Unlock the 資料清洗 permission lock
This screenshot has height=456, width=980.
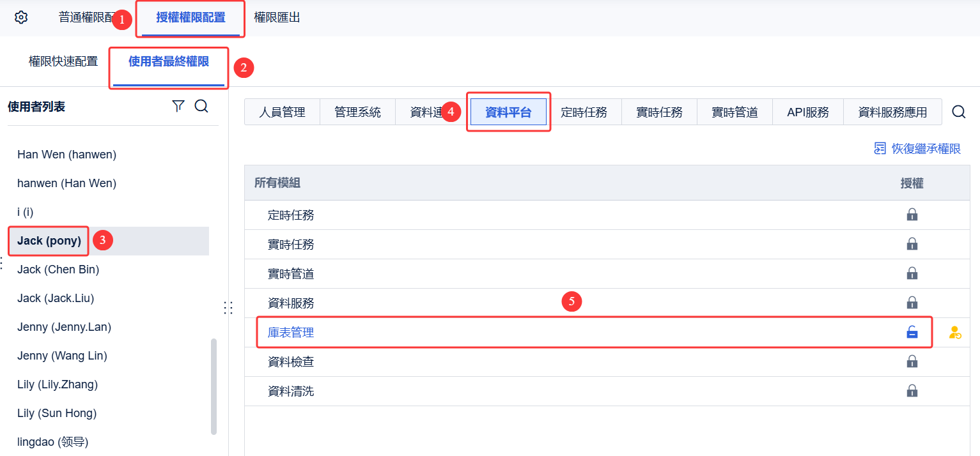click(912, 390)
